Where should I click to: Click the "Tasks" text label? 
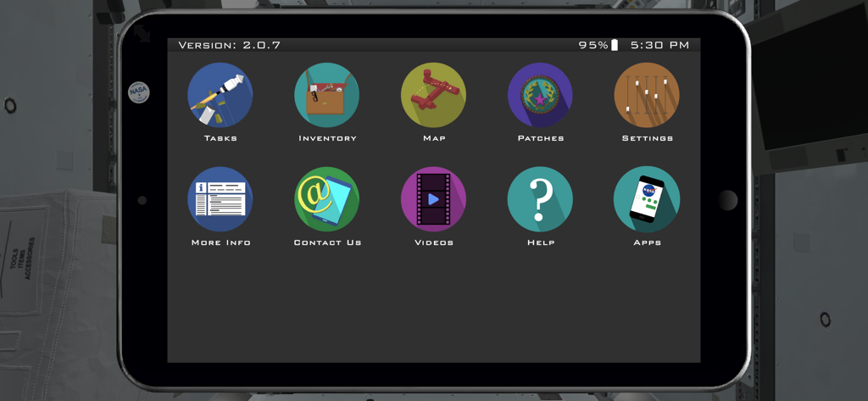pyautogui.click(x=220, y=138)
